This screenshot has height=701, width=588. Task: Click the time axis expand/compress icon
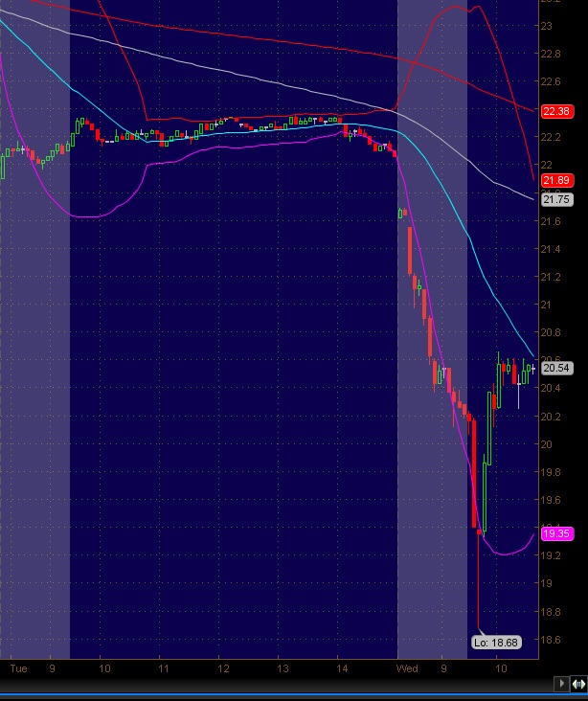[578, 684]
